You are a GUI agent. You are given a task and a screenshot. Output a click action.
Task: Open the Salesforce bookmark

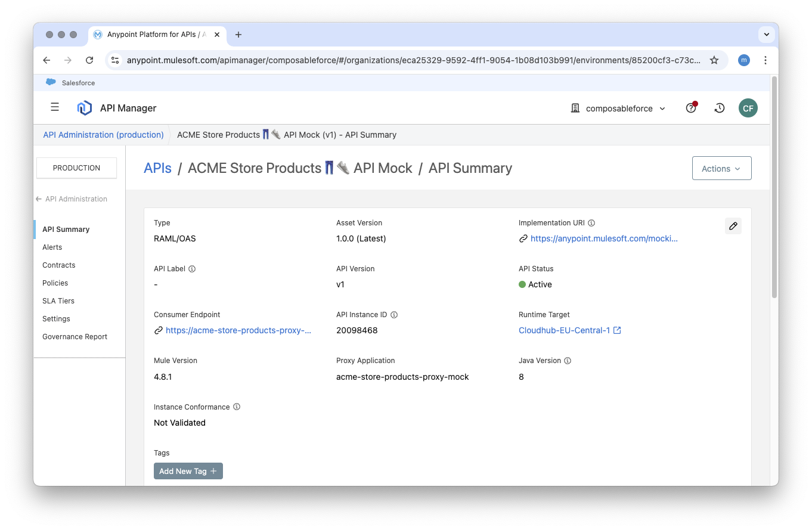pyautogui.click(x=70, y=83)
